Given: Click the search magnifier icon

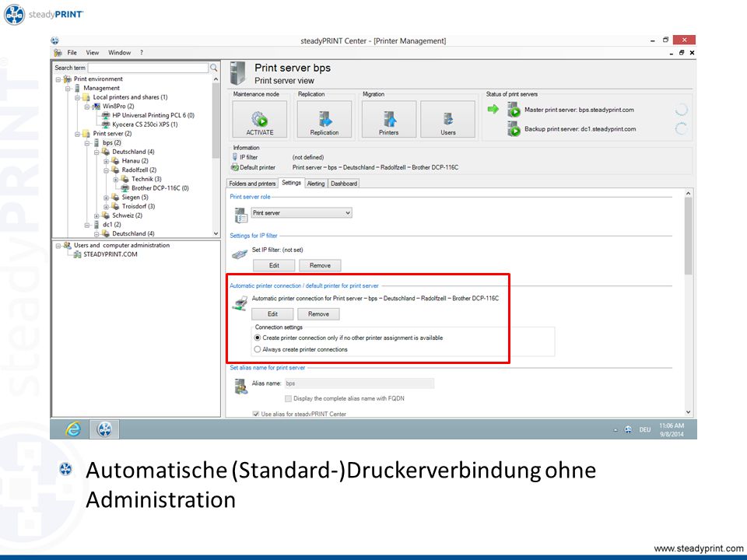Looking at the screenshot, I should click(214, 68).
